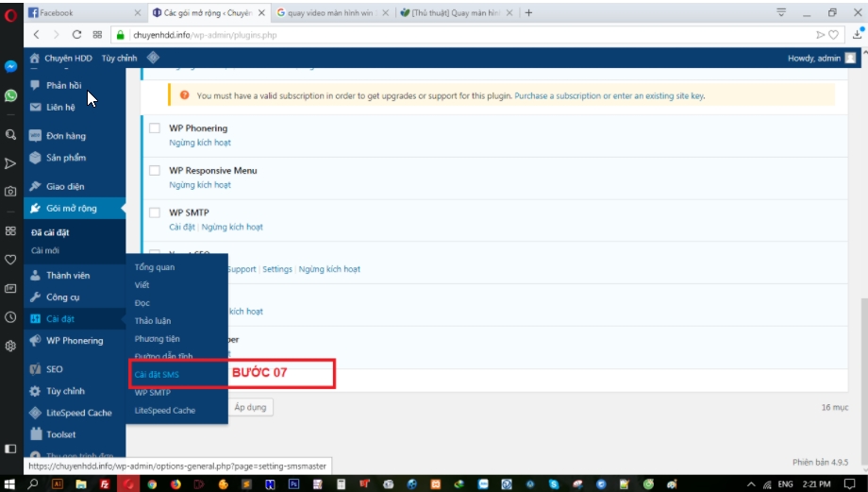Click the Opera downloads icon
The width and height of the screenshot is (868, 492).
point(858,35)
